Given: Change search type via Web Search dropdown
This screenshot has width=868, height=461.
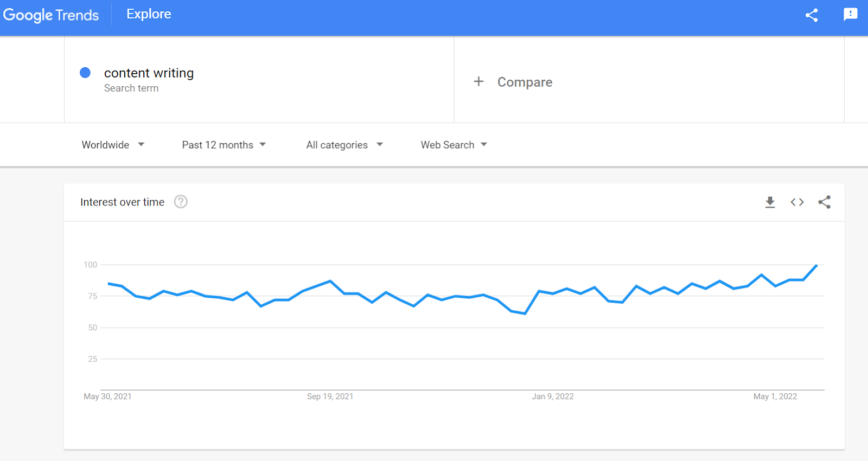Looking at the screenshot, I should click(454, 144).
